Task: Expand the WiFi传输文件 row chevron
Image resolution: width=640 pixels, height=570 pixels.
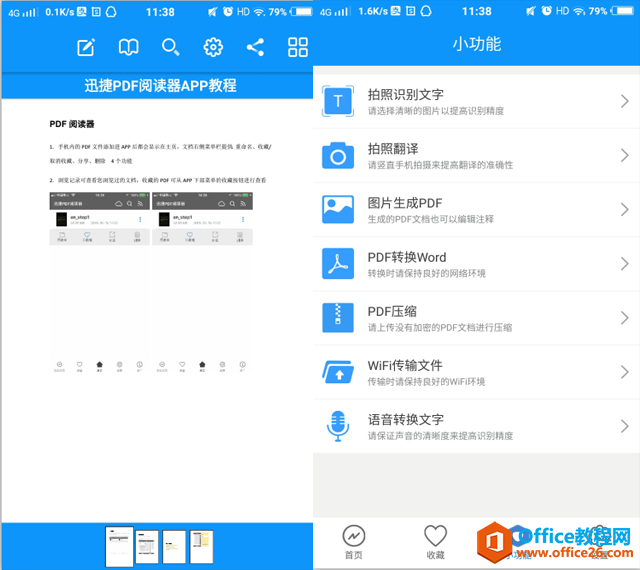Action: 624,372
